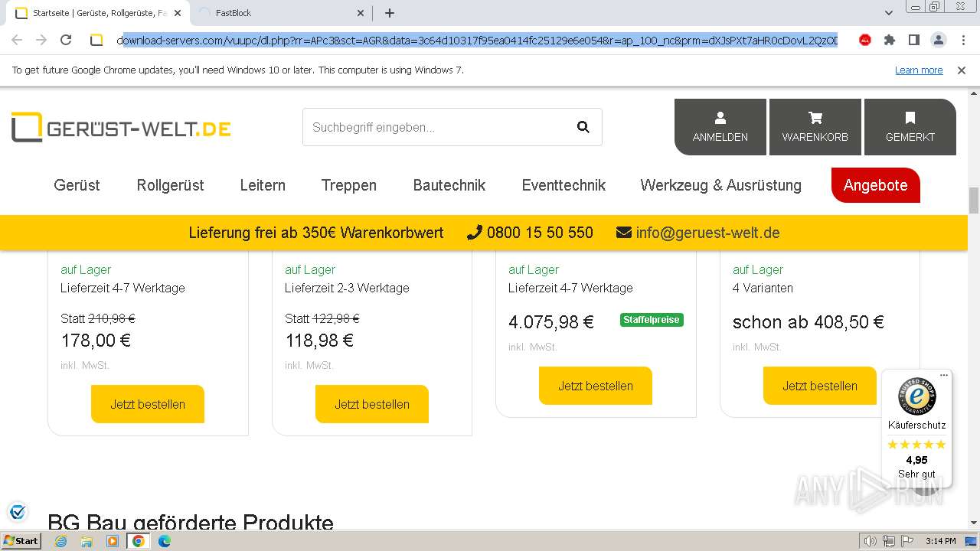Image resolution: width=980 pixels, height=551 pixels.
Task: Dismiss the Chrome update notification
Action: pyautogui.click(x=962, y=70)
